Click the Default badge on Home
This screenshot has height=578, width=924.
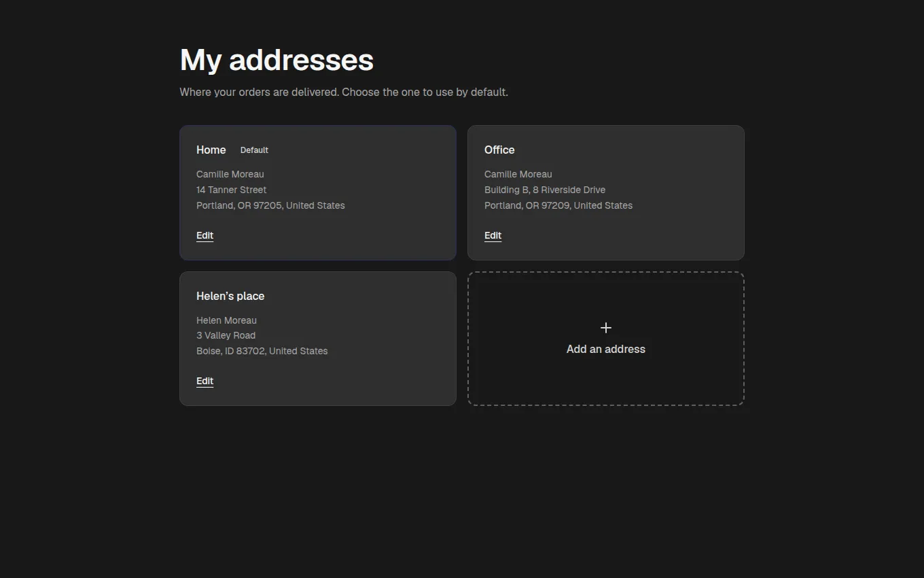(254, 150)
